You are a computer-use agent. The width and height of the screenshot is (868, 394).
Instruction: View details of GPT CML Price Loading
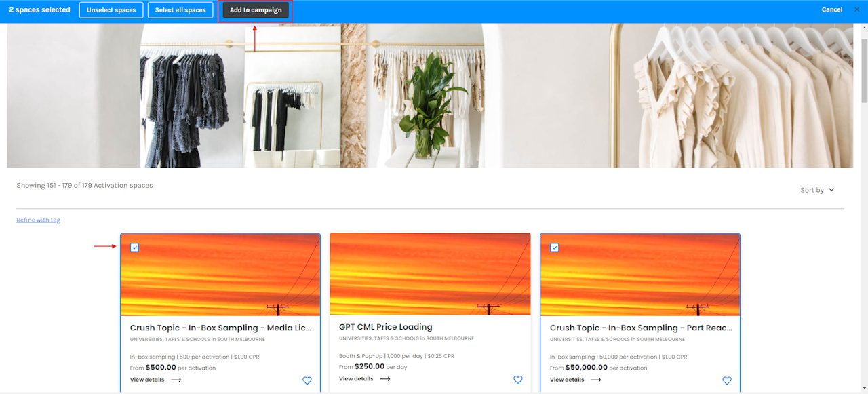[x=356, y=379]
